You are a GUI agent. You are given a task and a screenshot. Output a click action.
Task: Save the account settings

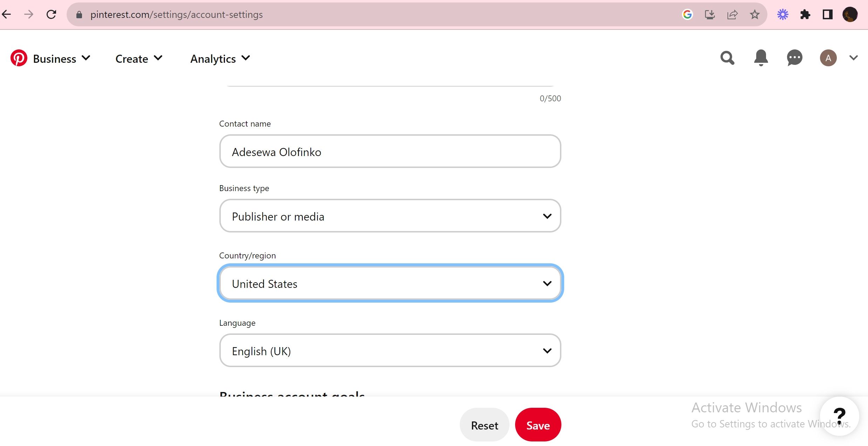[538, 425]
